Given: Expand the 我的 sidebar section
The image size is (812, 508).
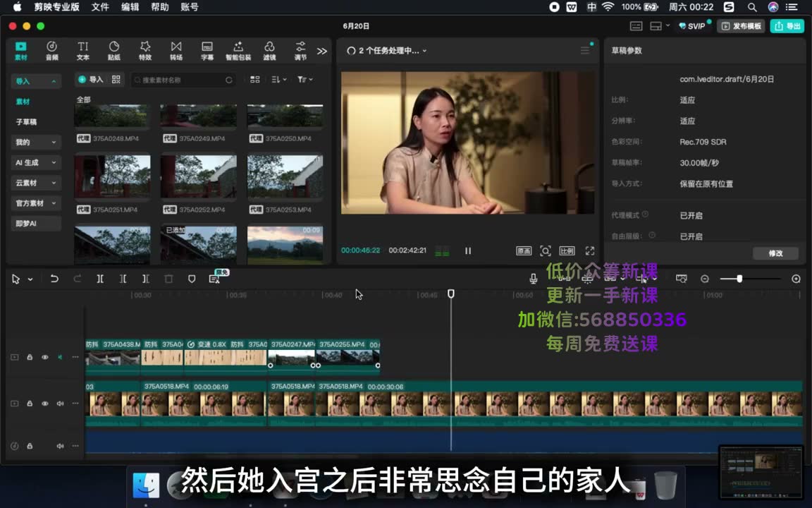Looking at the screenshot, I should pyautogui.click(x=36, y=142).
